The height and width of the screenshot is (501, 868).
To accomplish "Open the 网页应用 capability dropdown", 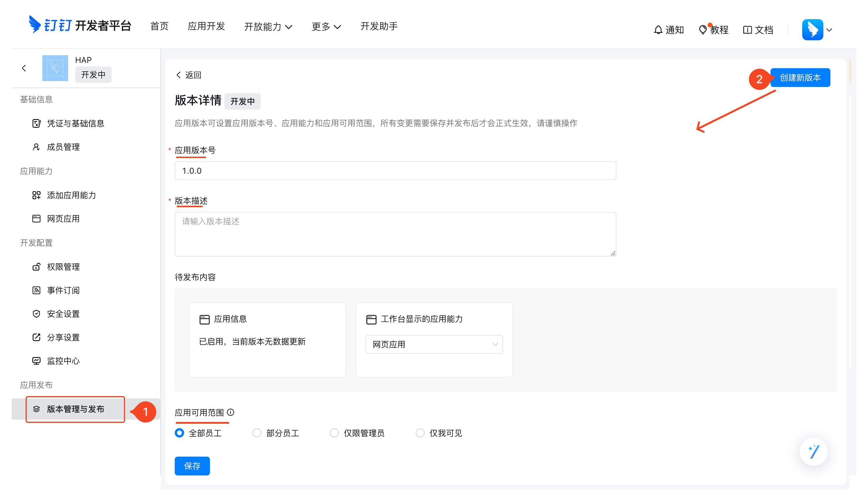I will (x=434, y=344).
